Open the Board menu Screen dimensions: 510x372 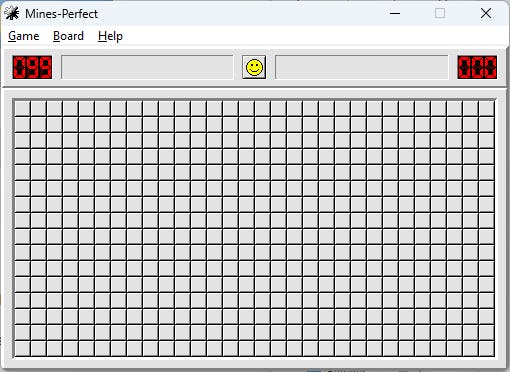click(x=68, y=36)
